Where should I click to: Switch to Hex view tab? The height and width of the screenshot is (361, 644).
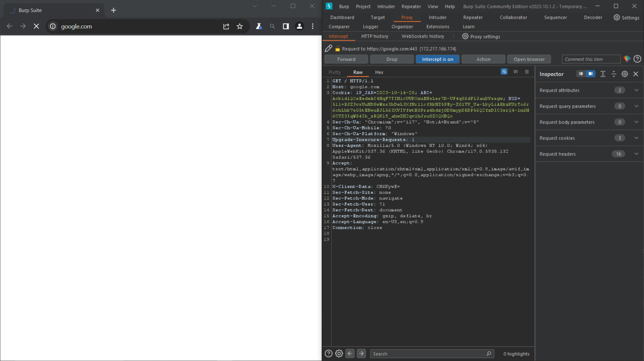[379, 72]
